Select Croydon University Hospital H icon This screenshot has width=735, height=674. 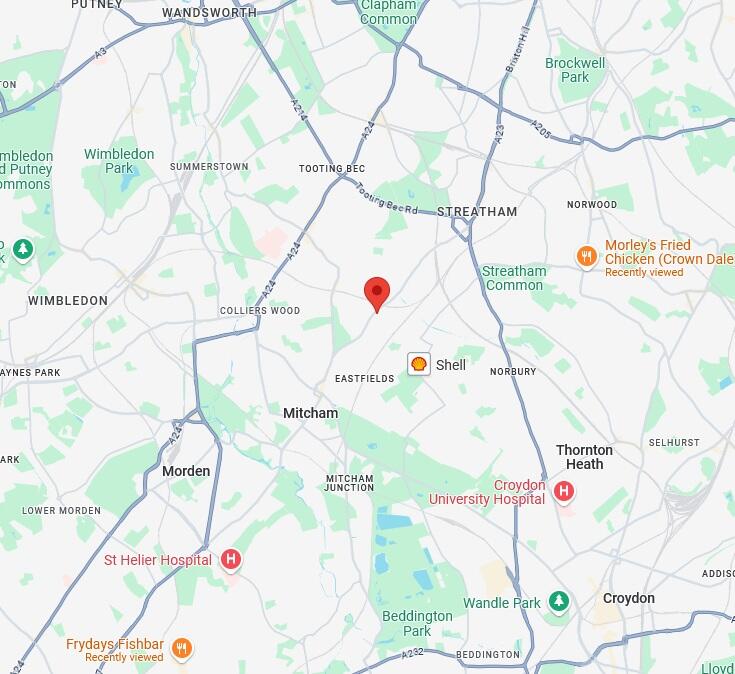coord(563,492)
